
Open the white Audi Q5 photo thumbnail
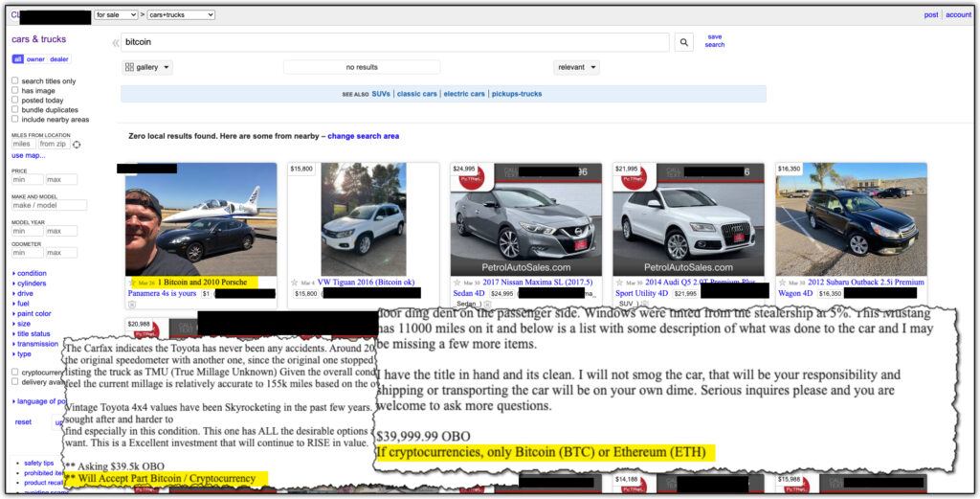coord(689,219)
